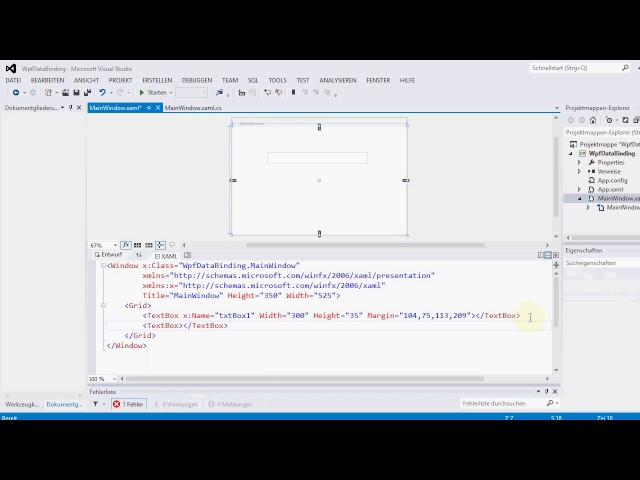Screen dimensions: 640x480
Task: Open the ANALYSIEREN menu
Action: point(338,80)
